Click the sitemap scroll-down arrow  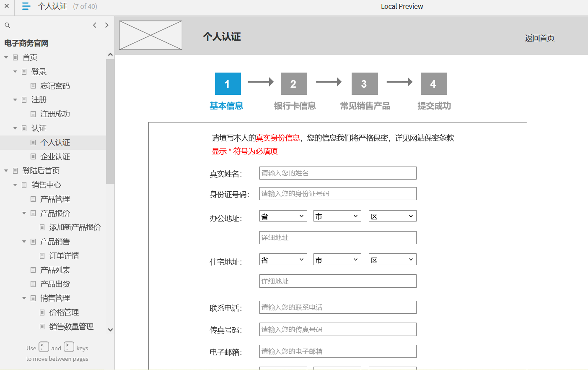tap(110, 330)
